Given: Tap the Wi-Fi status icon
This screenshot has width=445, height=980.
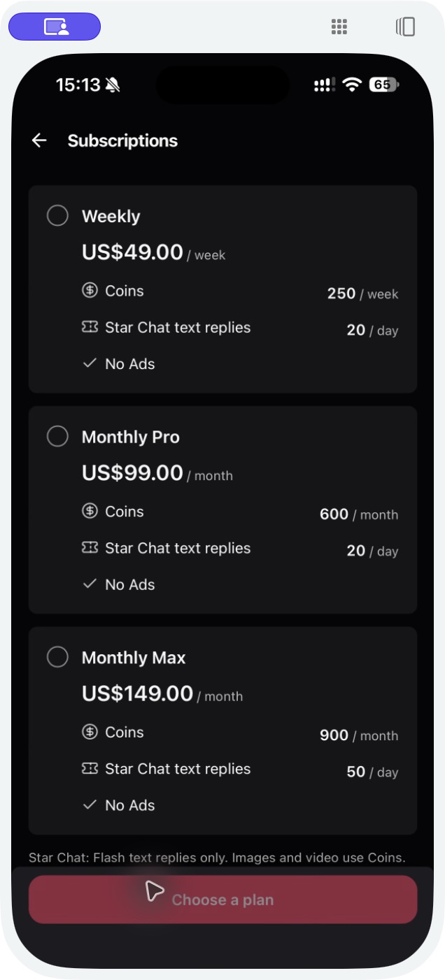Looking at the screenshot, I should (x=352, y=85).
